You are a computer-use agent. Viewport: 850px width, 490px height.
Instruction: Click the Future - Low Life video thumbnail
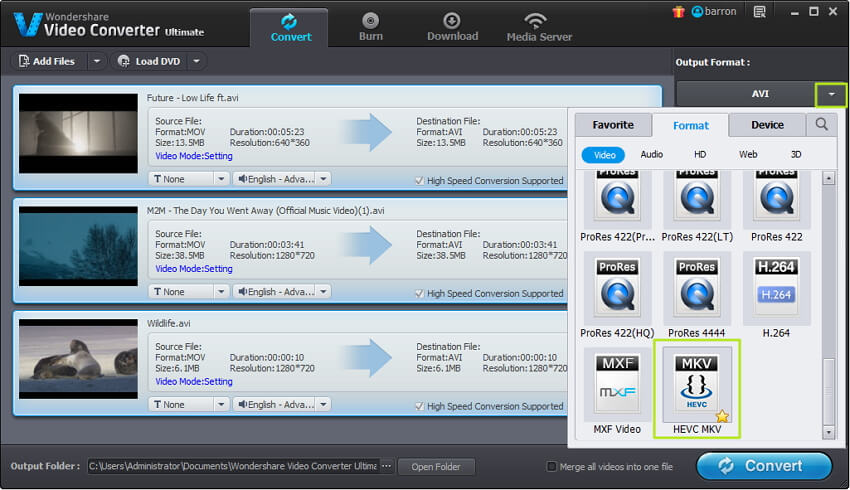tap(79, 133)
